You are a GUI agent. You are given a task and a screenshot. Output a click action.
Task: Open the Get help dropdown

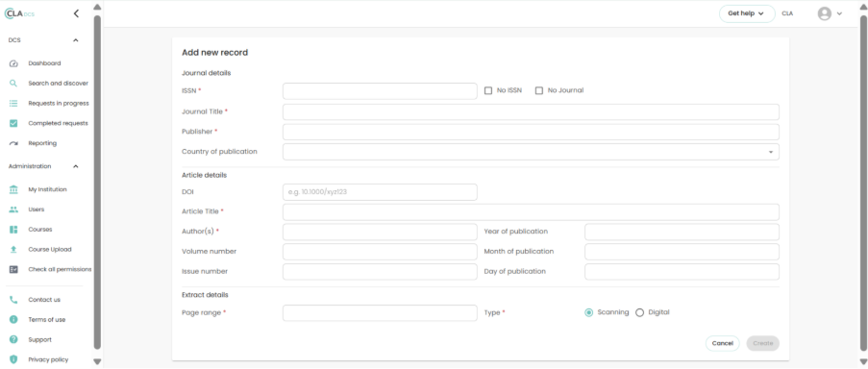click(747, 13)
